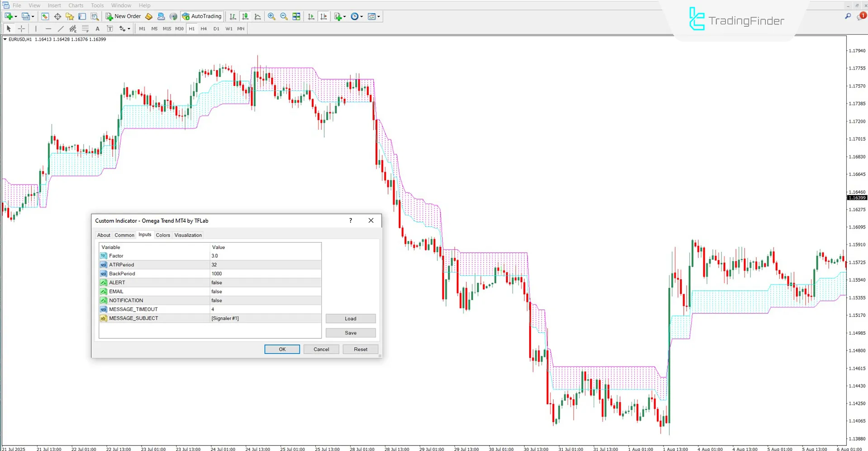Open the chart templates dropdown
This screenshot has height=451, width=868.
[378, 16]
